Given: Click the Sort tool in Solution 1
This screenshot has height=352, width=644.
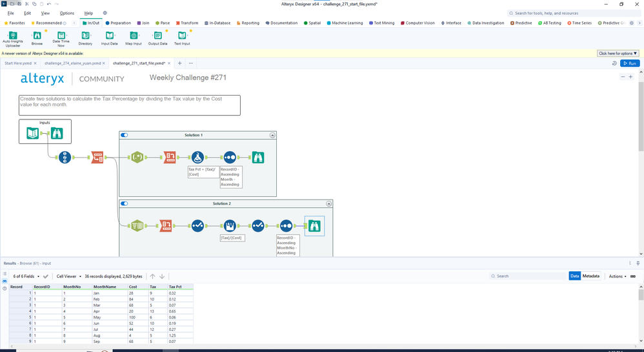Looking at the screenshot, I should click(x=230, y=157).
